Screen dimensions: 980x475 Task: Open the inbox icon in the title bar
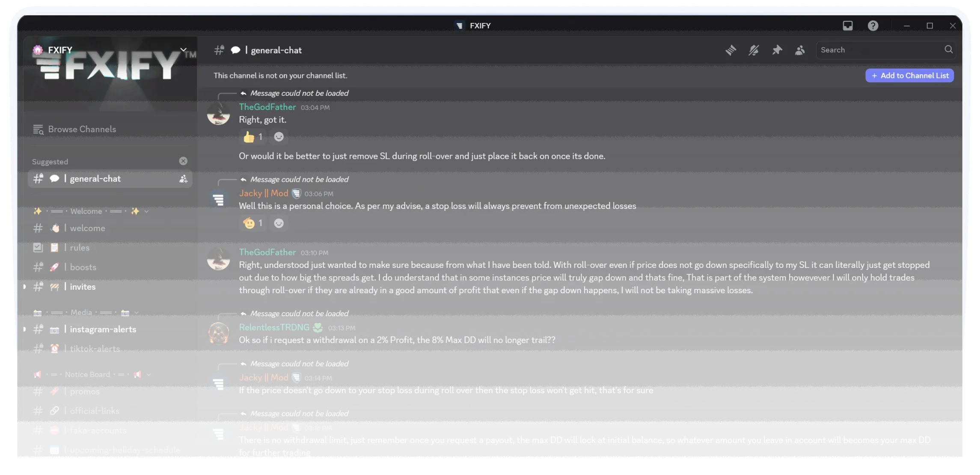click(x=847, y=26)
